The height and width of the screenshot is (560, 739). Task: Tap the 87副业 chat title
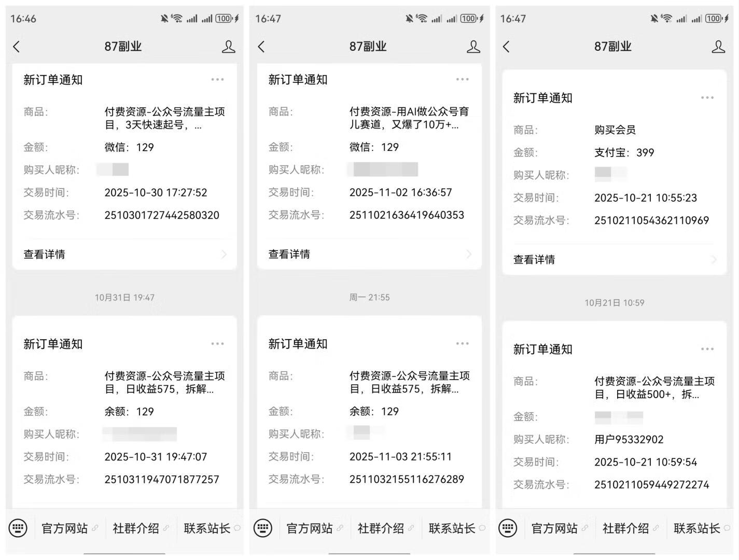(123, 46)
